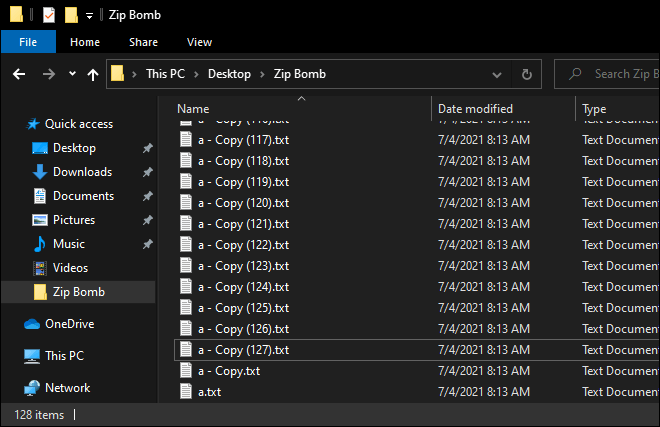Open Videos in the navigation pane
The width and height of the screenshot is (660, 427).
click(70, 268)
